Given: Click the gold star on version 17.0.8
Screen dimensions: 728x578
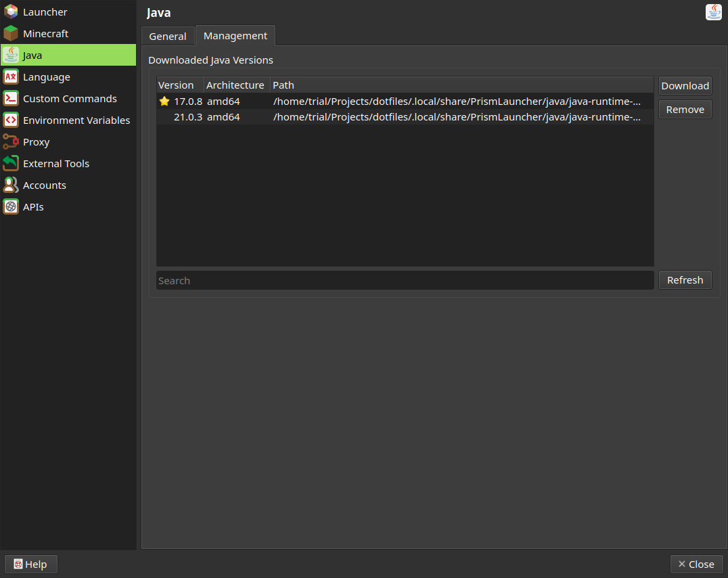Looking at the screenshot, I should (x=164, y=102).
